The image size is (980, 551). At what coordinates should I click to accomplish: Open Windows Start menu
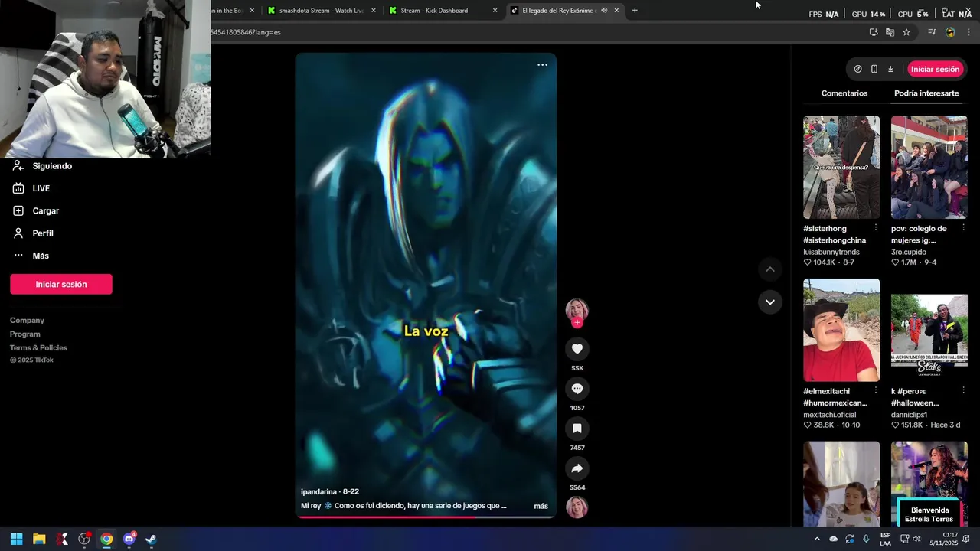pos(16,539)
